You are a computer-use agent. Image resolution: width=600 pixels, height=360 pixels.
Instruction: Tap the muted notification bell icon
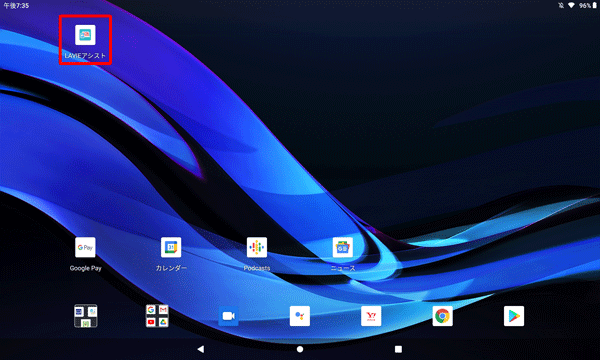561,5
